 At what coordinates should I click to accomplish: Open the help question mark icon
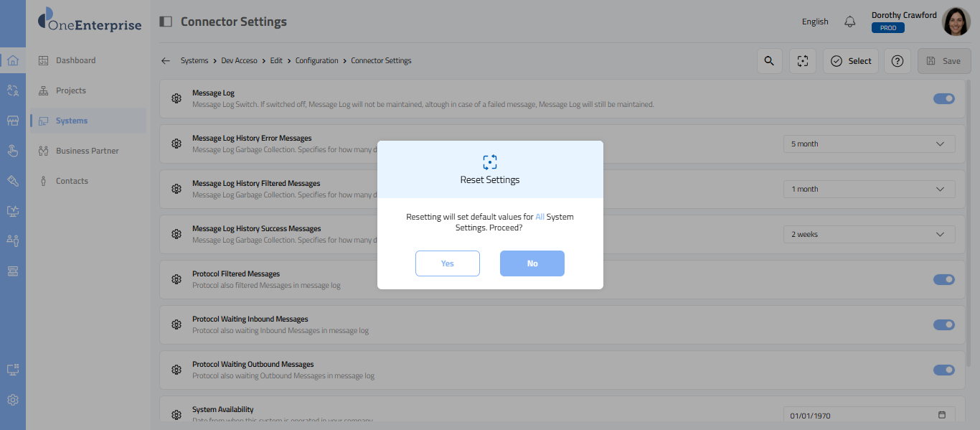tap(897, 61)
